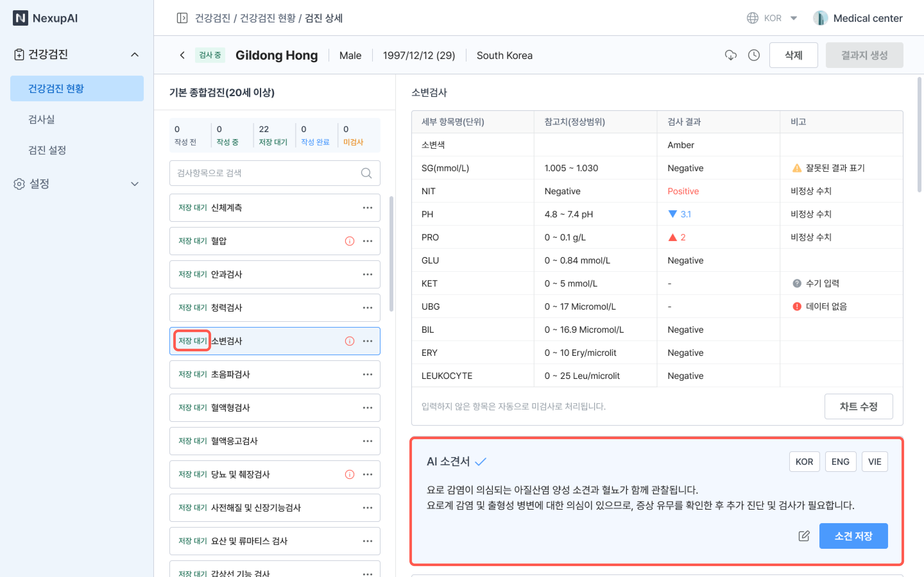Click the search magnifier icon

[x=366, y=173]
